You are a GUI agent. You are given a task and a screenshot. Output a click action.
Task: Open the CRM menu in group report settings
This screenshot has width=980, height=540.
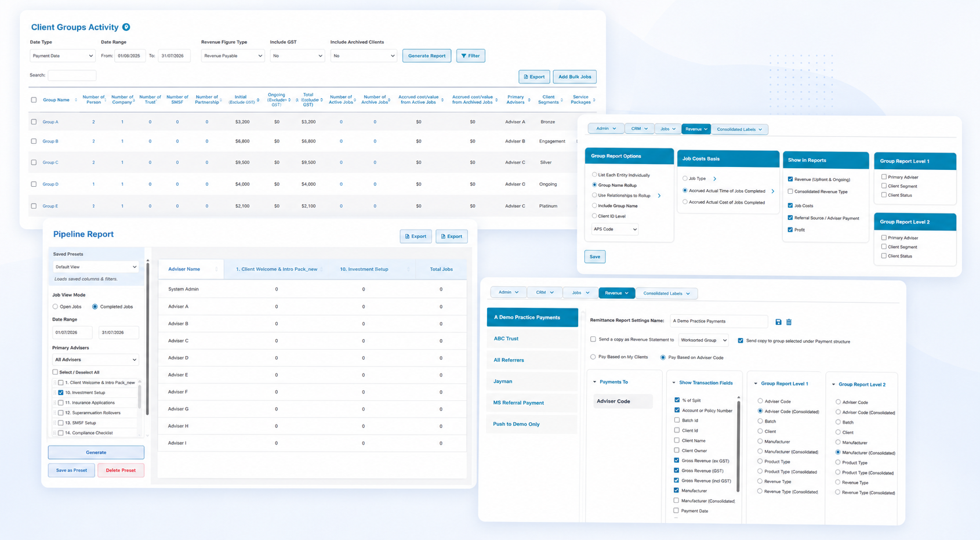(x=640, y=129)
